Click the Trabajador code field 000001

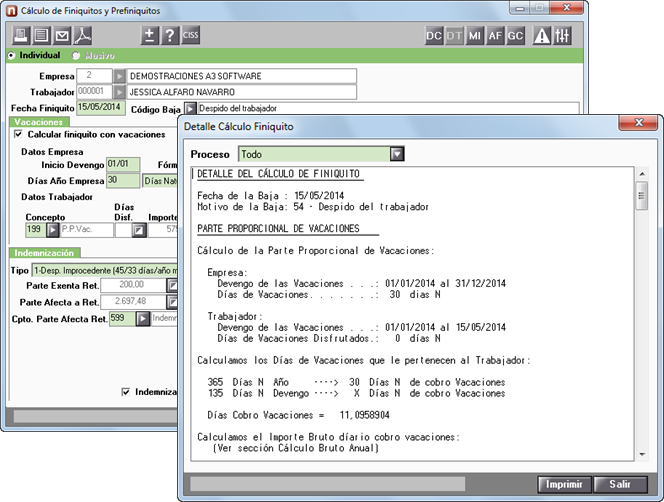[94, 92]
